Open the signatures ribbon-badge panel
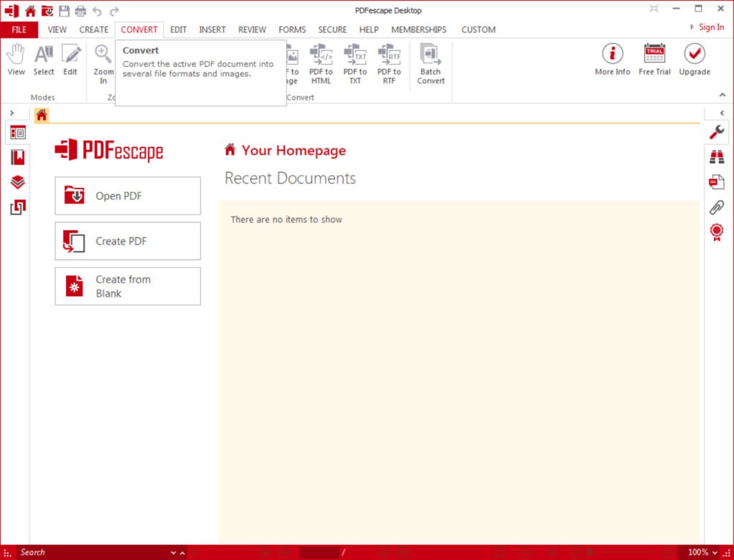734x560 pixels. (717, 232)
